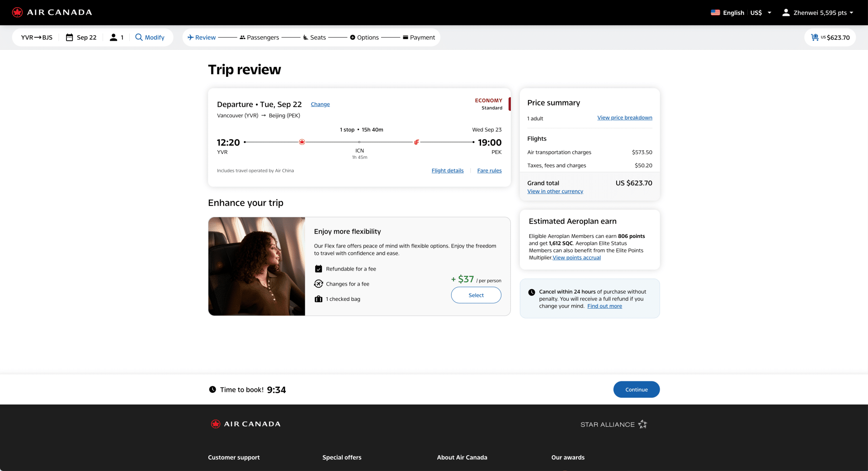Screen dimensions: 868x471
Task: Go to the Passengers step
Action: 259,38
